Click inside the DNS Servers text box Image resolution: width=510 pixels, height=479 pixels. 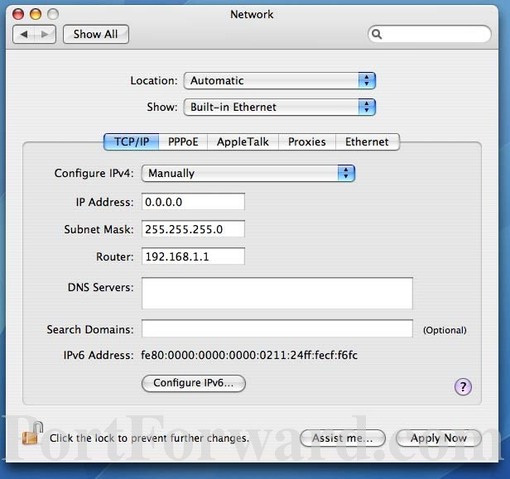coord(277,293)
